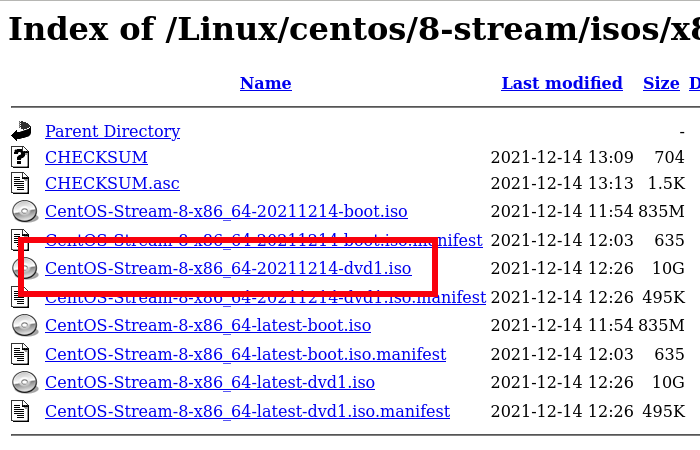Click the text icon for latest-boot.iso.manifest
This screenshot has width=700, height=450.
(21, 354)
